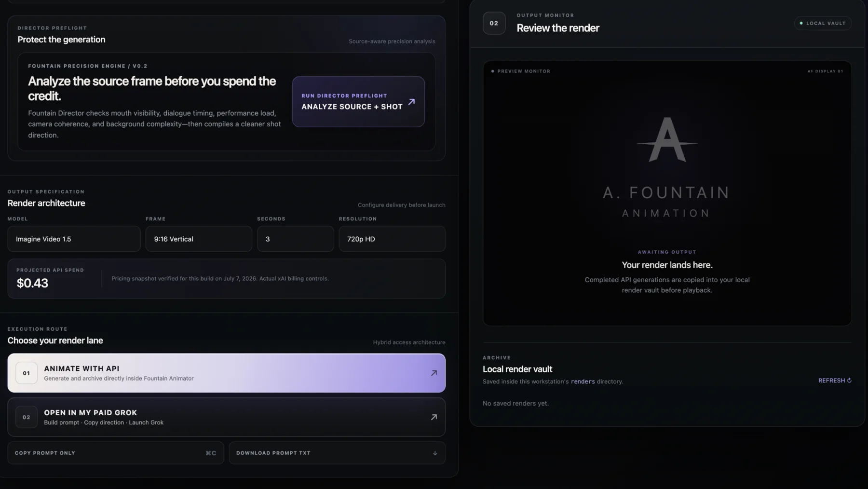Select the 02 badge on Open in My Paid Grok
The width and height of the screenshot is (868, 489).
27,417
